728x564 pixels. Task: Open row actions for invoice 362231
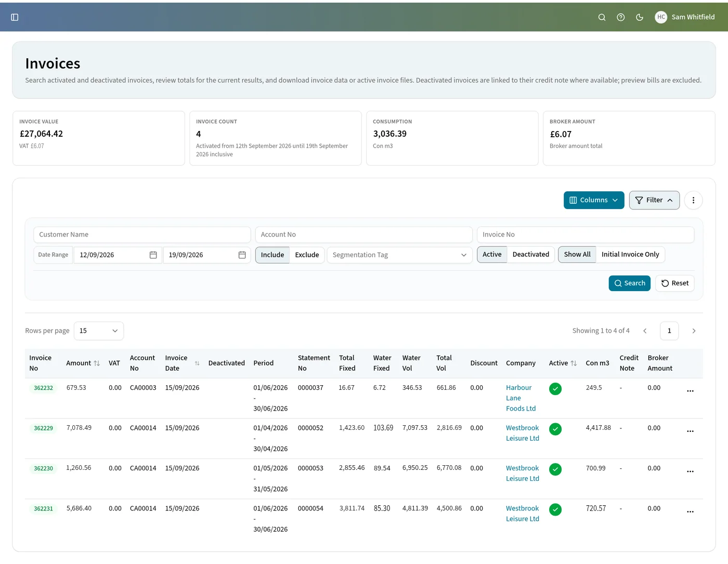coord(690,512)
